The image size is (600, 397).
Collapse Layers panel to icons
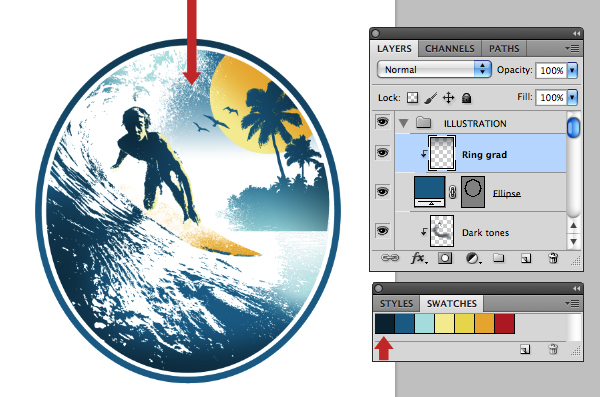coord(576,34)
